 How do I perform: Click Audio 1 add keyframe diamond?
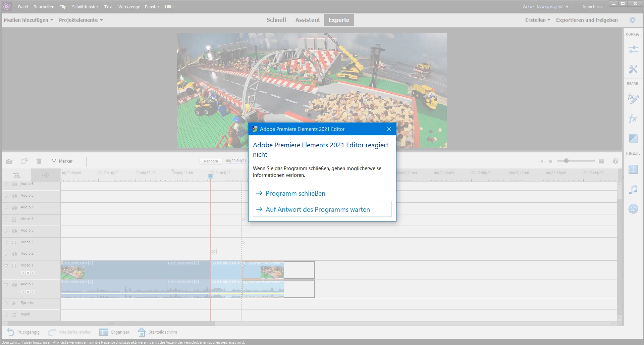(28, 292)
